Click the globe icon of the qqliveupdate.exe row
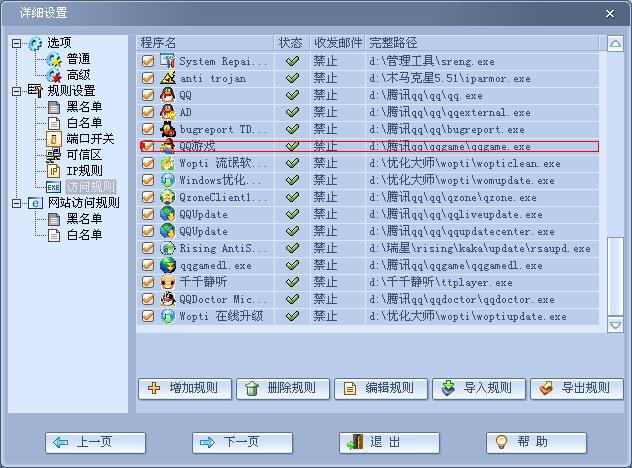 pyautogui.click(x=167, y=214)
